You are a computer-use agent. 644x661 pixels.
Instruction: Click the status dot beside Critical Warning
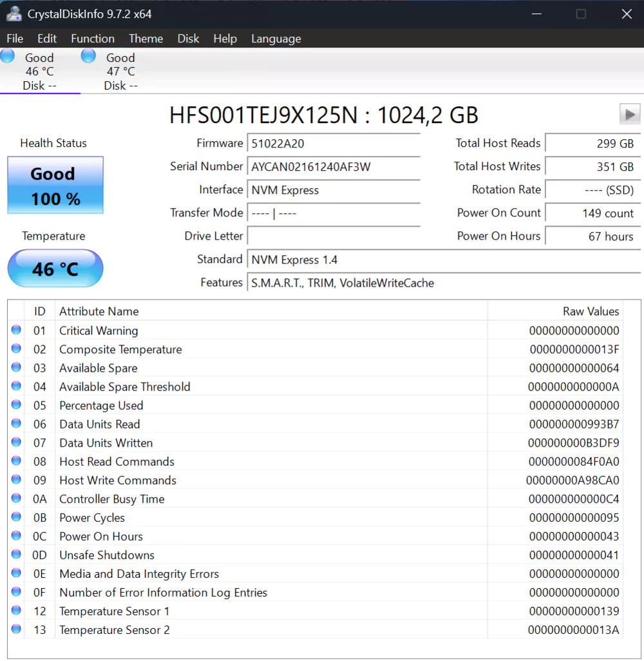coord(16,330)
